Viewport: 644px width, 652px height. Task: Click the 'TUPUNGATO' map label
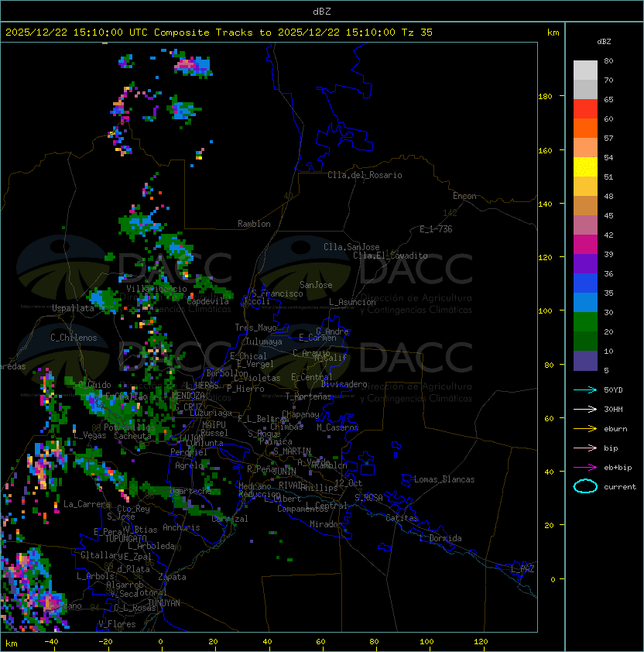[x=125, y=538]
